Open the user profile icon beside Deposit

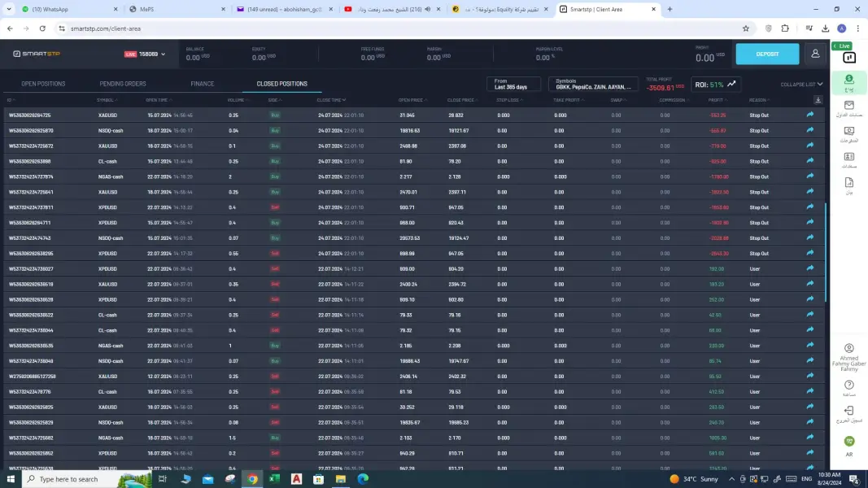[x=814, y=54]
